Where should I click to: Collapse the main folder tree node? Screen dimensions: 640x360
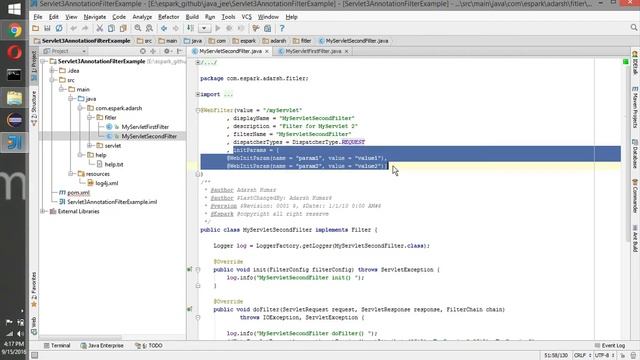tap(62, 89)
